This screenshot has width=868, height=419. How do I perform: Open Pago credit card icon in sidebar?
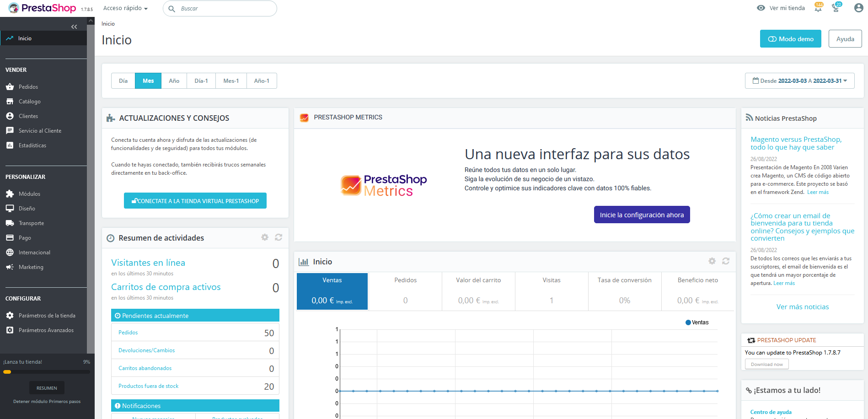click(10, 237)
